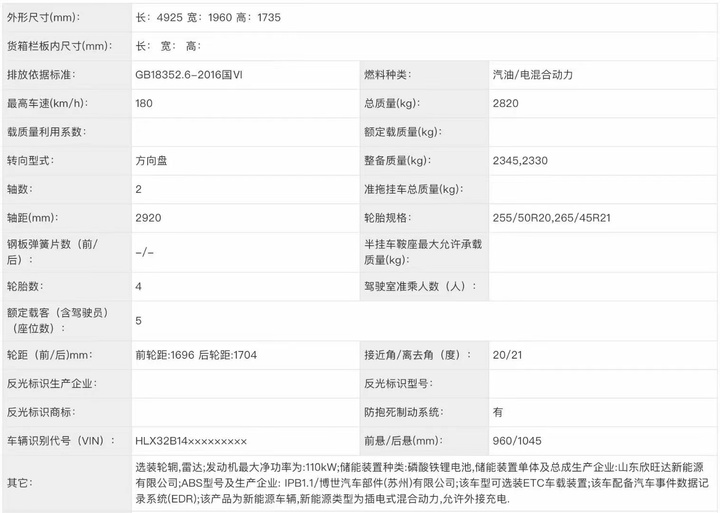Viewport: 720px width, 513px height.
Task: Select the curb weight value 2345,2330
Action: (x=520, y=161)
